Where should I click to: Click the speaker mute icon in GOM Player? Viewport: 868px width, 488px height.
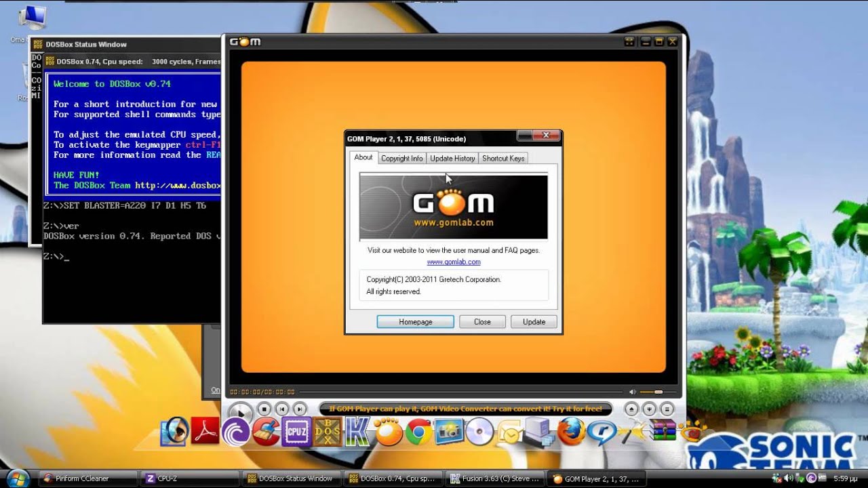click(633, 392)
